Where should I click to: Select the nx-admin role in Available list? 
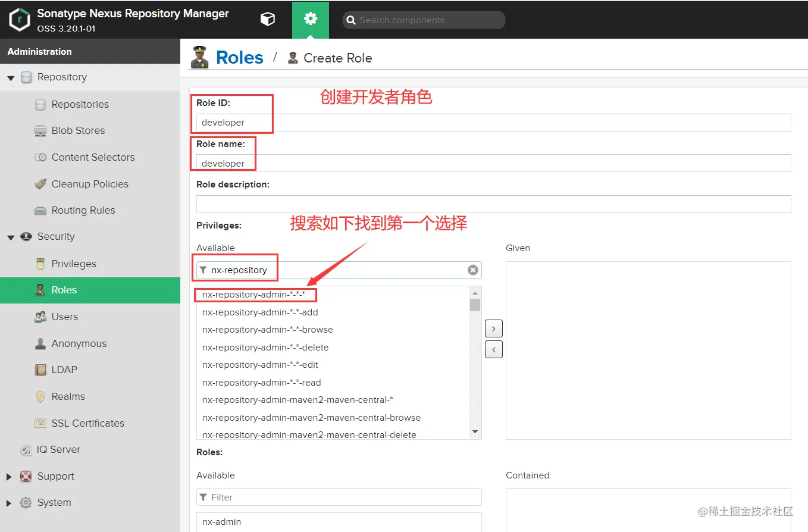[x=339, y=522]
